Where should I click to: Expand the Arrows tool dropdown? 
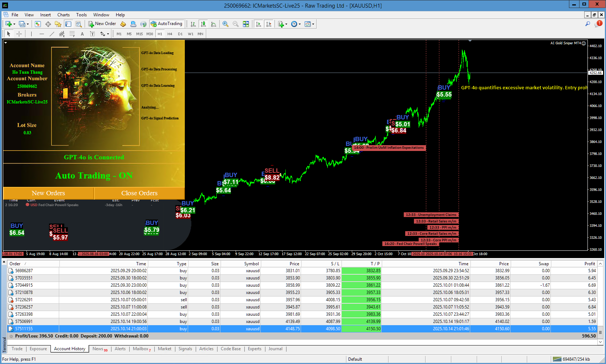pyautogui.click(x=108, y=34)
